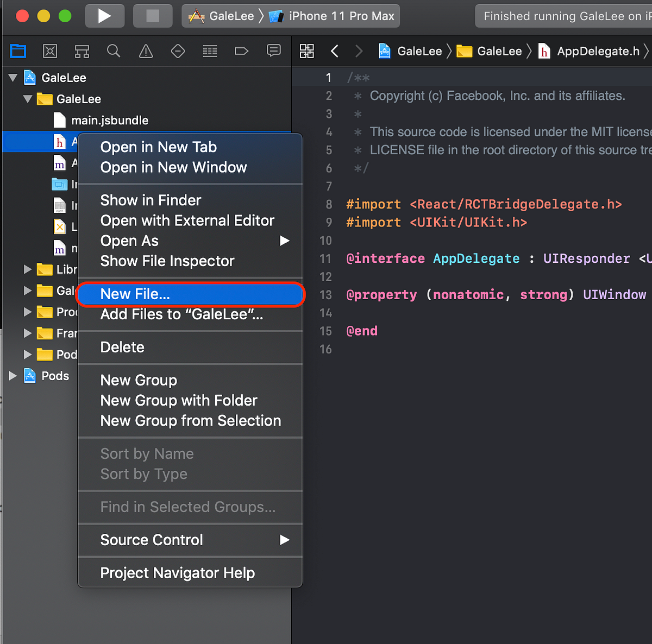Click the Run button to build the app
The image size is (652, 644).
104,16
